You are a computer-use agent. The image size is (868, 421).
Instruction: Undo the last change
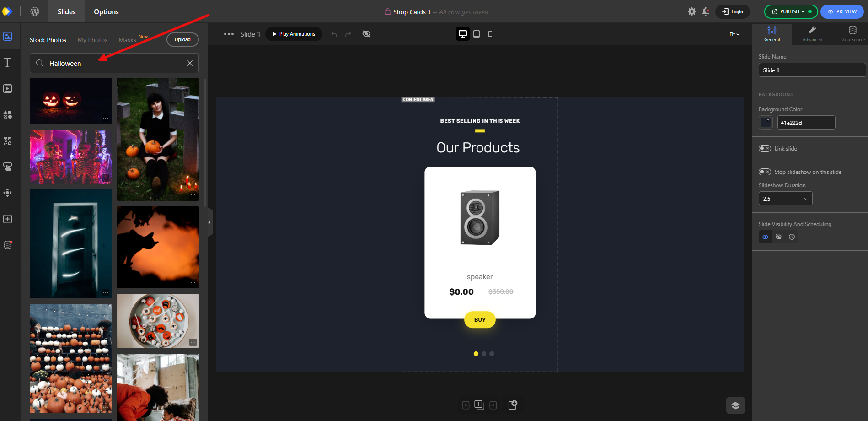pos(334,34)
